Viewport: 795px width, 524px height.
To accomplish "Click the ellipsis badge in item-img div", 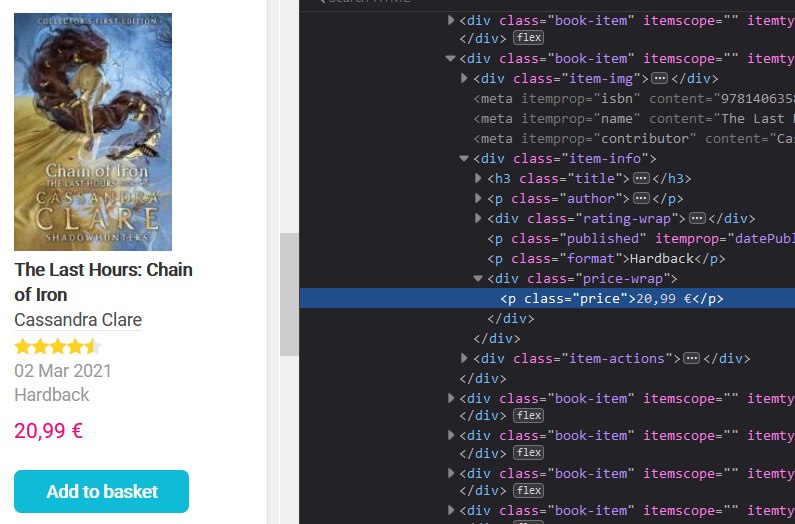I will [659, 79].
